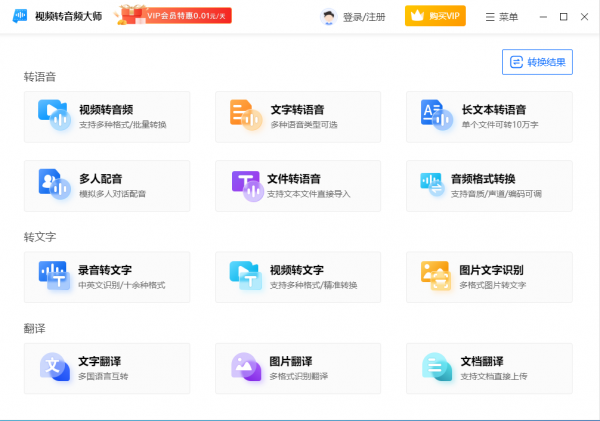Click the 购买VIP button

(x=435, y=17)
